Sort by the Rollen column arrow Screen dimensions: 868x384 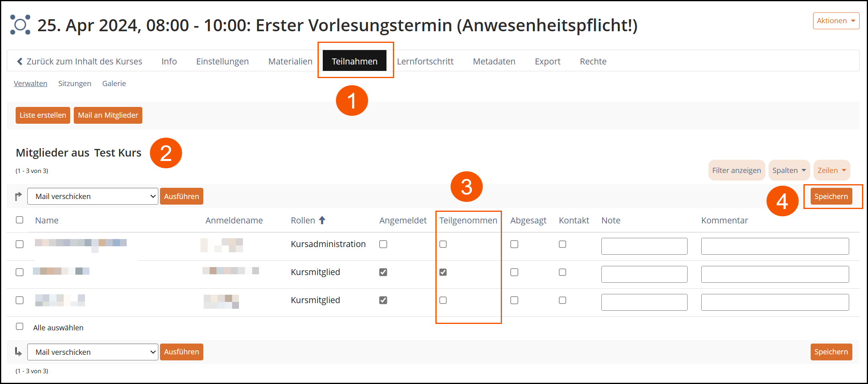(322, 220)
